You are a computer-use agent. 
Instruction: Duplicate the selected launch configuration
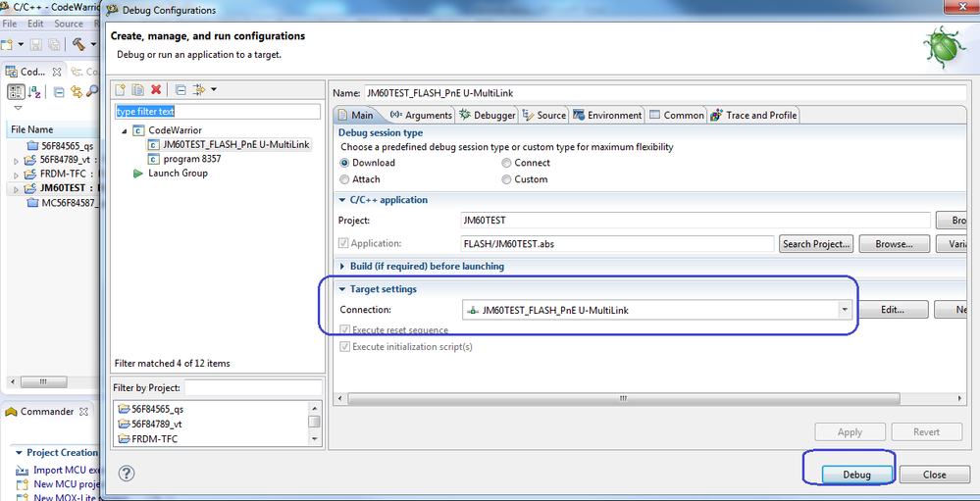coord(138,90)
